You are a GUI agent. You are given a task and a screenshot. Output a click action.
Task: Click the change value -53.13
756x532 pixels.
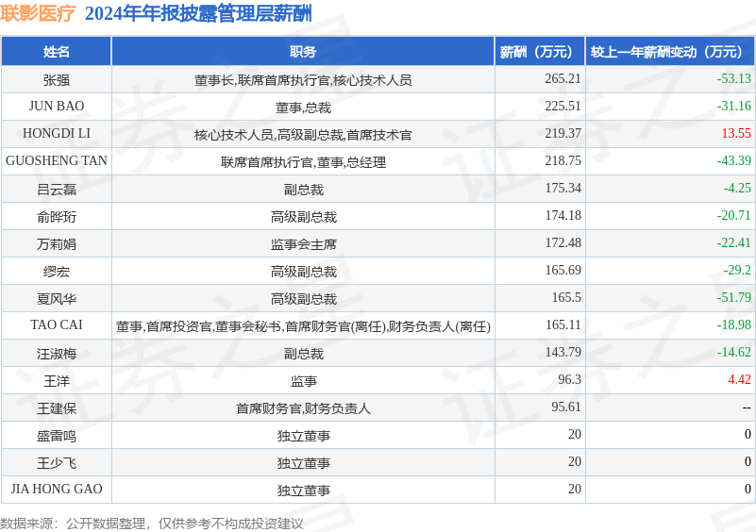click(x=734, y=78)
